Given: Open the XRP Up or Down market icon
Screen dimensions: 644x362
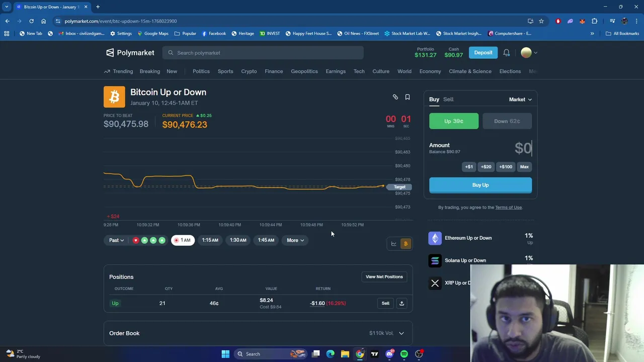Looking at the screenshot, I should [435, 283].
